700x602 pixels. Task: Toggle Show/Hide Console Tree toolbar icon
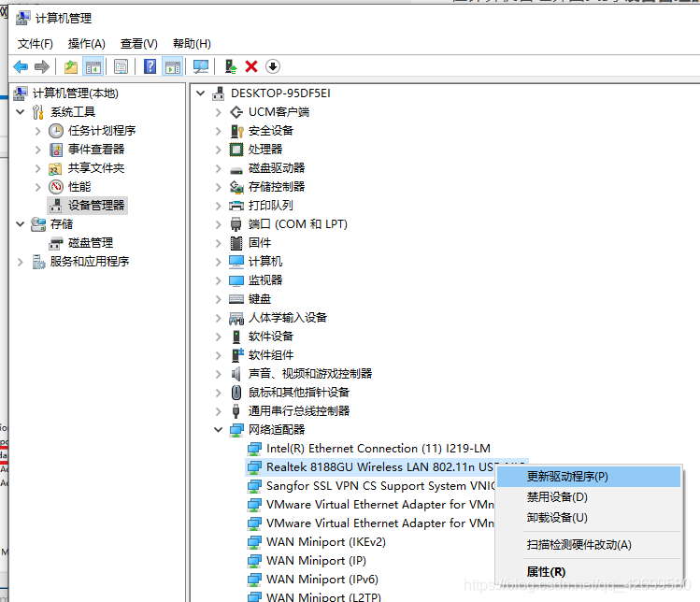(x=93, y=67)
